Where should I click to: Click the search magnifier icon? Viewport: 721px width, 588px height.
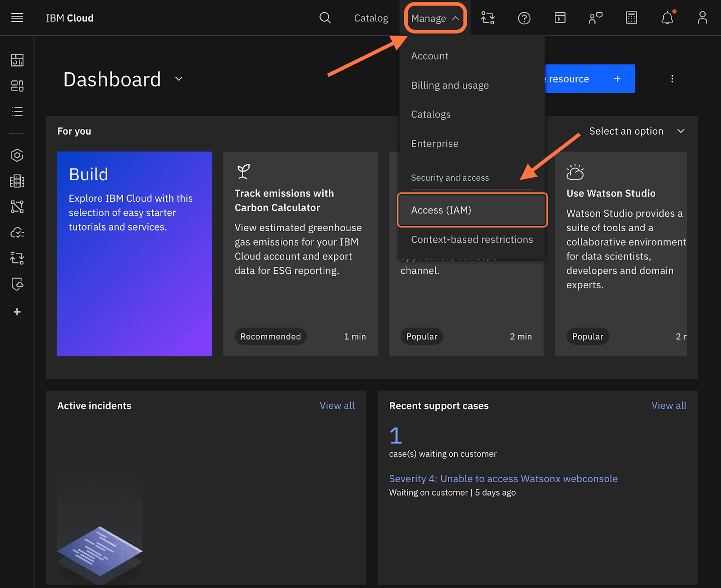pyautogui.click(x=325, y=18)
